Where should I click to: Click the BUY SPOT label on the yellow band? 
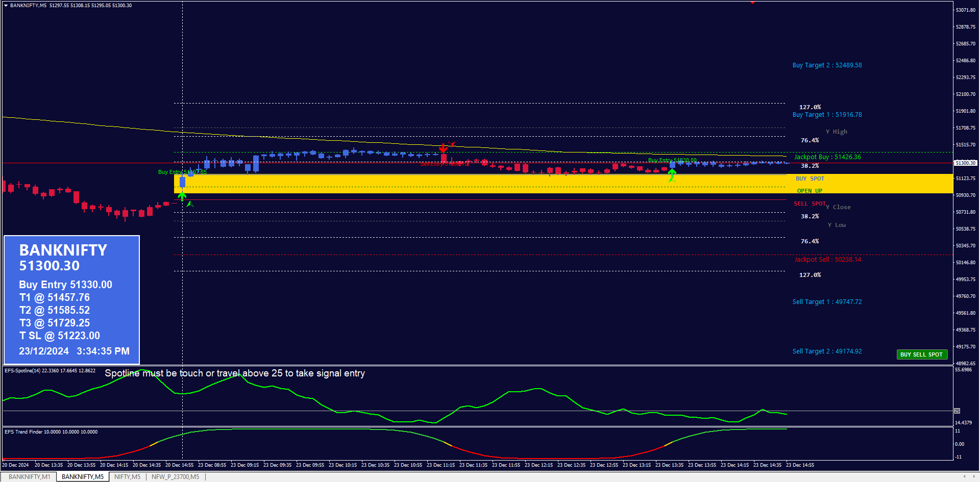(810, 179)
